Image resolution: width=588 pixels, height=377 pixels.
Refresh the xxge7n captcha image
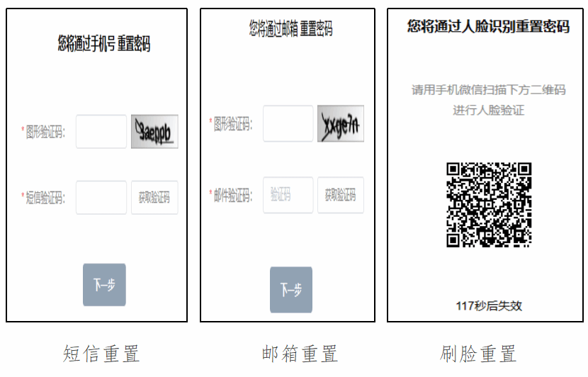point(341,123)
